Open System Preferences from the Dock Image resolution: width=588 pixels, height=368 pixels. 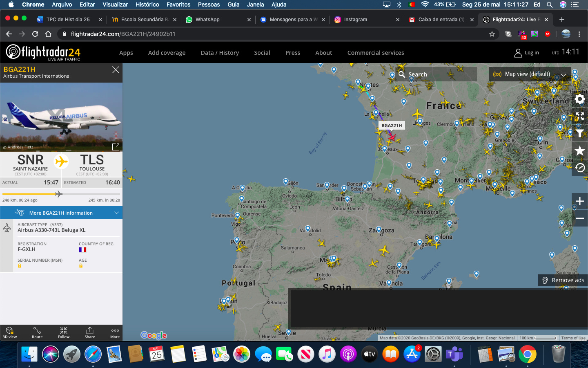(x=433, y=354)
